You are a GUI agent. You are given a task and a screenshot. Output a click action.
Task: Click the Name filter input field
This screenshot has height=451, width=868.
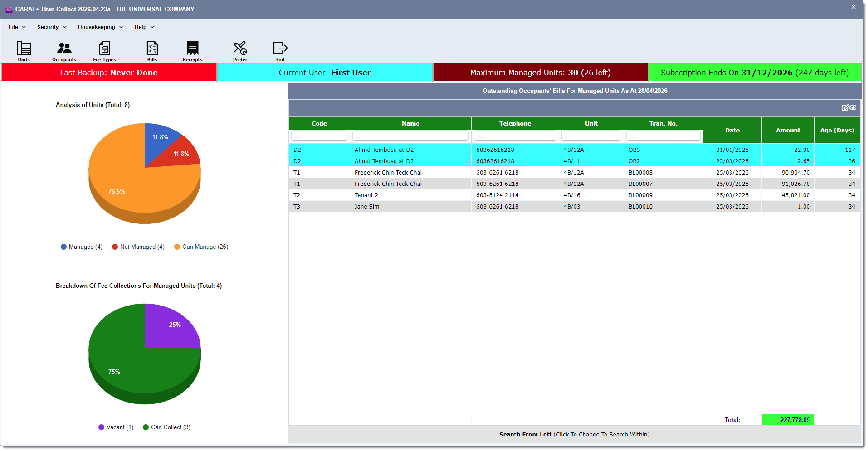point(410,136)
